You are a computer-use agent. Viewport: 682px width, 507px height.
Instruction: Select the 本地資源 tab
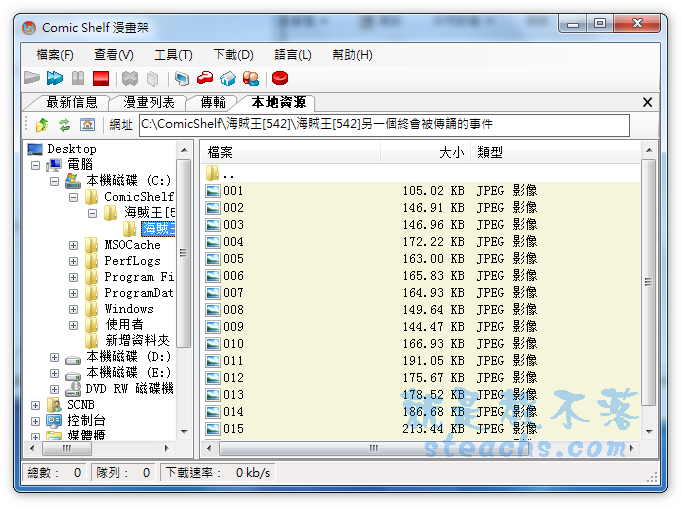pyautogui.click(x=278, y=103)
